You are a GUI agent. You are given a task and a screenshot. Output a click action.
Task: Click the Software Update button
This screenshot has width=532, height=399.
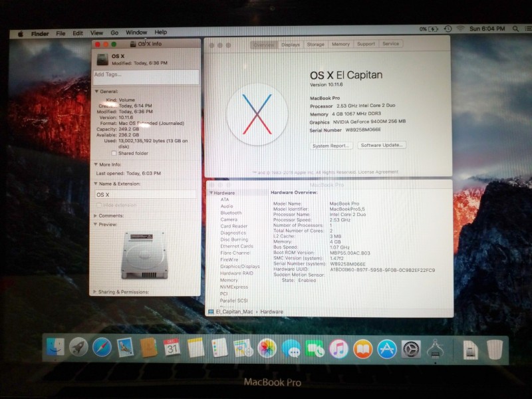coord(381,145)
